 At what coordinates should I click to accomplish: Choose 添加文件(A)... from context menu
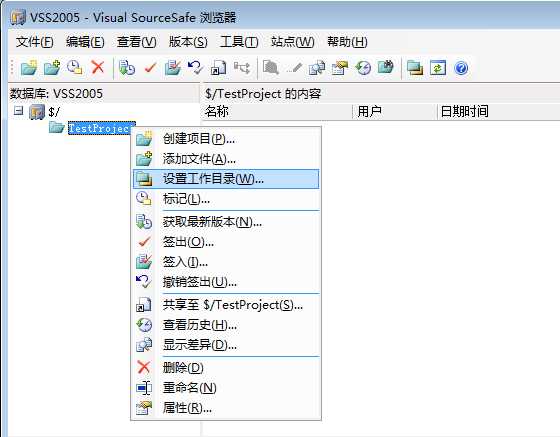pos(226,159)
